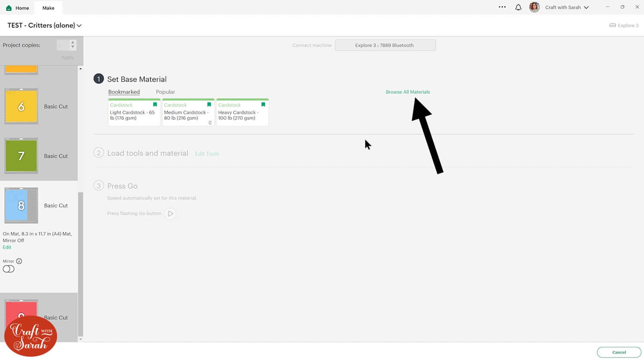This screenshot has height=361, width=644.
Task: Decrease project copies with the down arrow
Action: (x=73, y=47)
